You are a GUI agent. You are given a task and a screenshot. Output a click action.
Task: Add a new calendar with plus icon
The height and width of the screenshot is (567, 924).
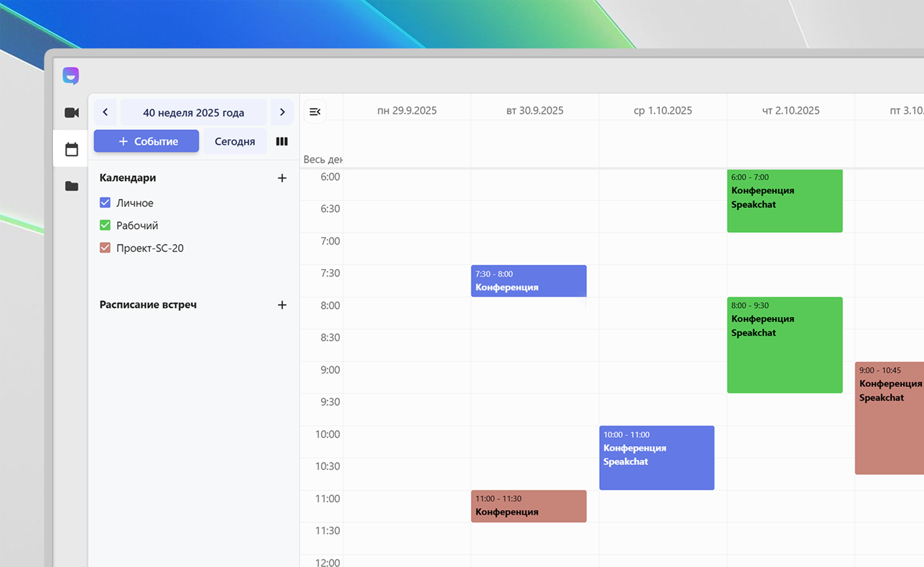(x=282, y=178)
